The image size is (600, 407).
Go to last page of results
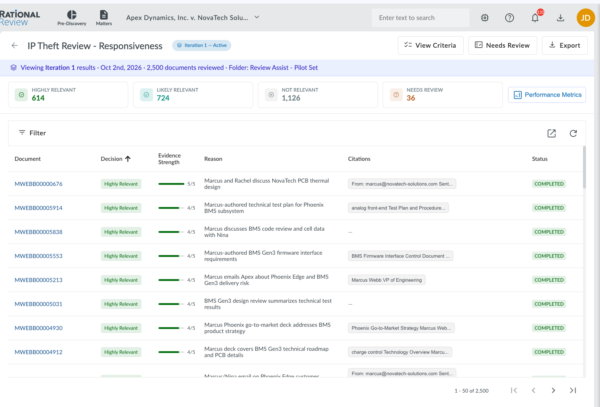pos(573,391)
